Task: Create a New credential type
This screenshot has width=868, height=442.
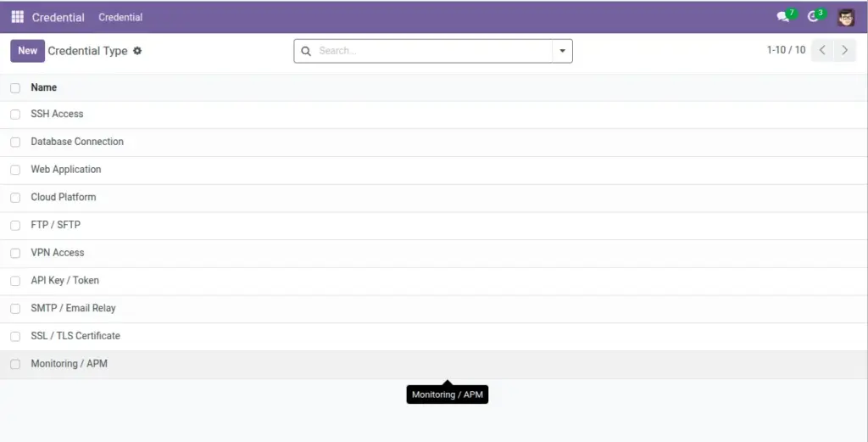Action: [27, 50]
